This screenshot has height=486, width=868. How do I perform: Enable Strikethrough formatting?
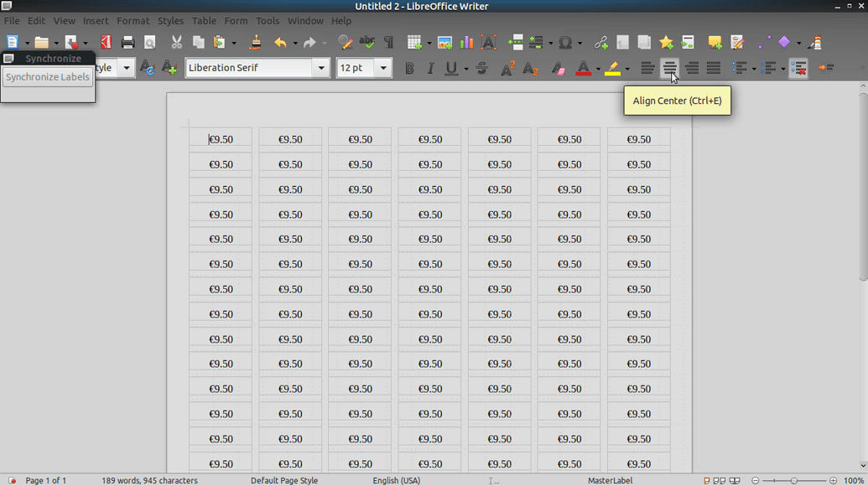482,68
